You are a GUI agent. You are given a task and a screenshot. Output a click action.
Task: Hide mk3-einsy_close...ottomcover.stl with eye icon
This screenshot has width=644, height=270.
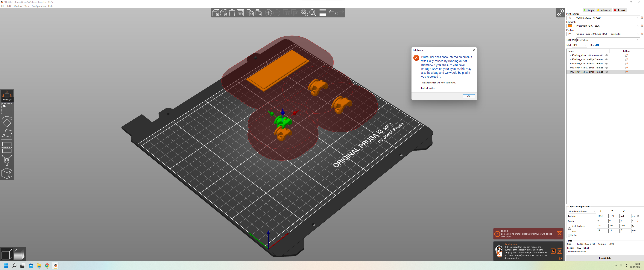click(607, 55)
